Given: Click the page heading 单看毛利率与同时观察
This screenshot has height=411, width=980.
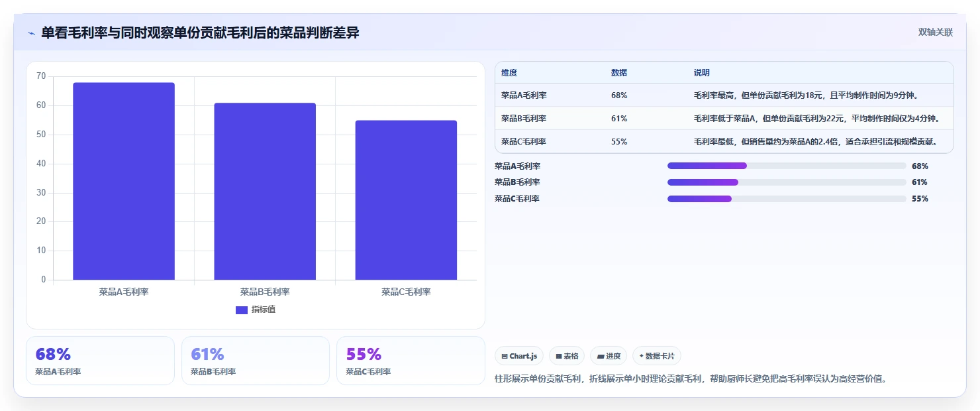Looking at the screenshot, I should click(x=200, y=32).
